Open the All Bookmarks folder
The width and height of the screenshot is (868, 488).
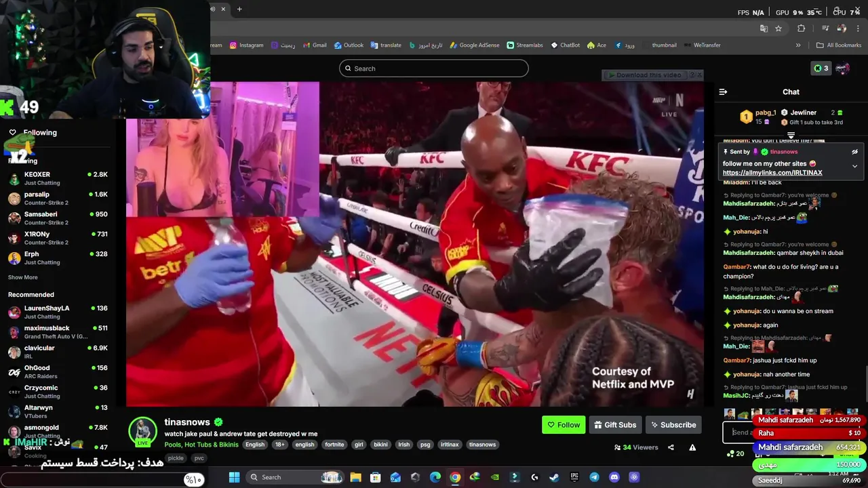pyautogui.click(x=839, y=45)
